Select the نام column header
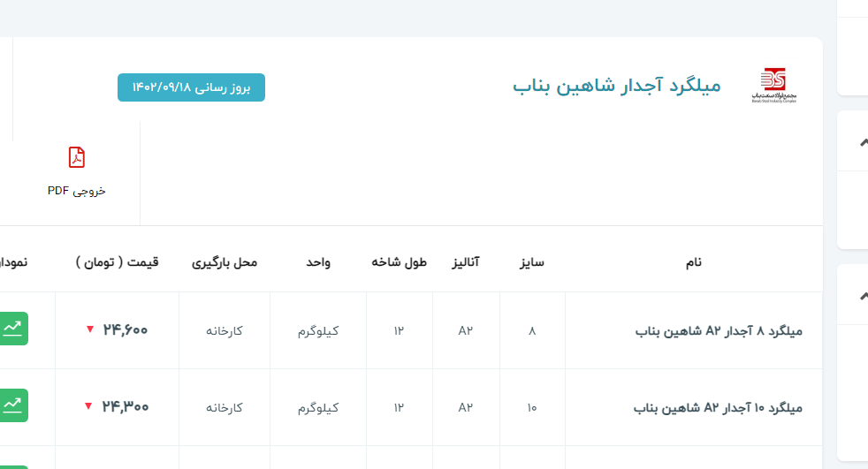 (694, 262)
